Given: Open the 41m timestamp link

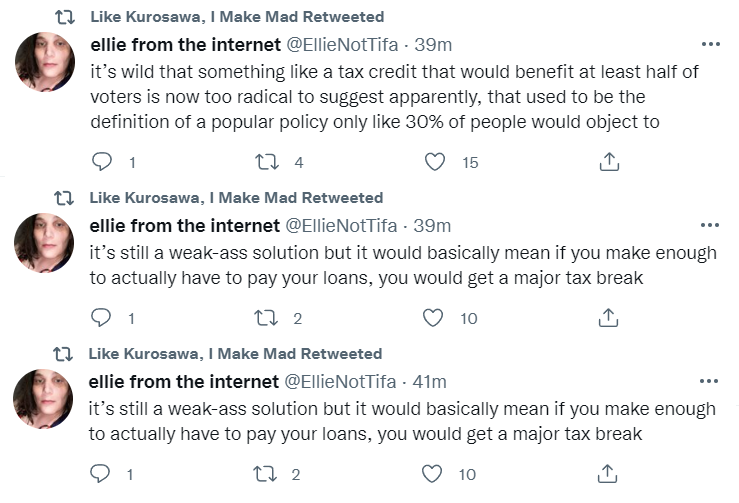Looking at the screenshot, I should [x=429, y=382].
